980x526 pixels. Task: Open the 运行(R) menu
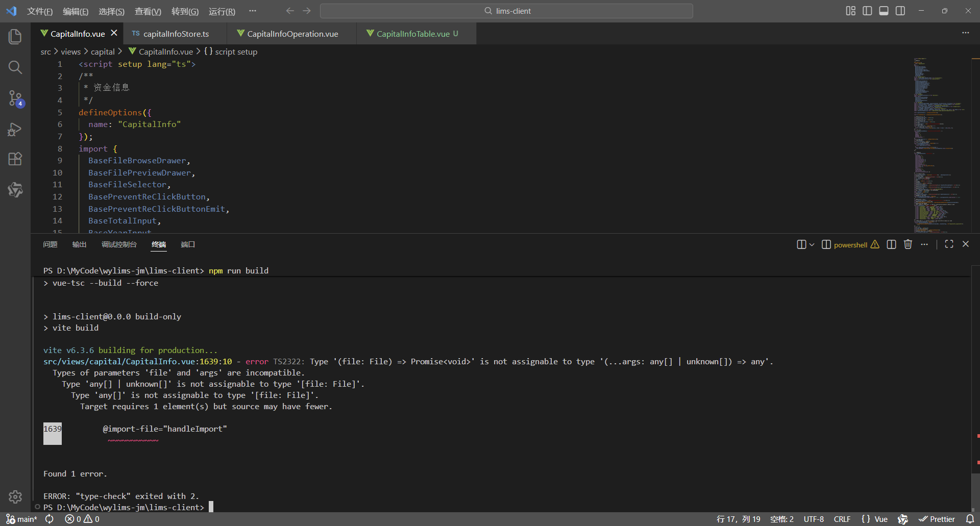point(222,11)
